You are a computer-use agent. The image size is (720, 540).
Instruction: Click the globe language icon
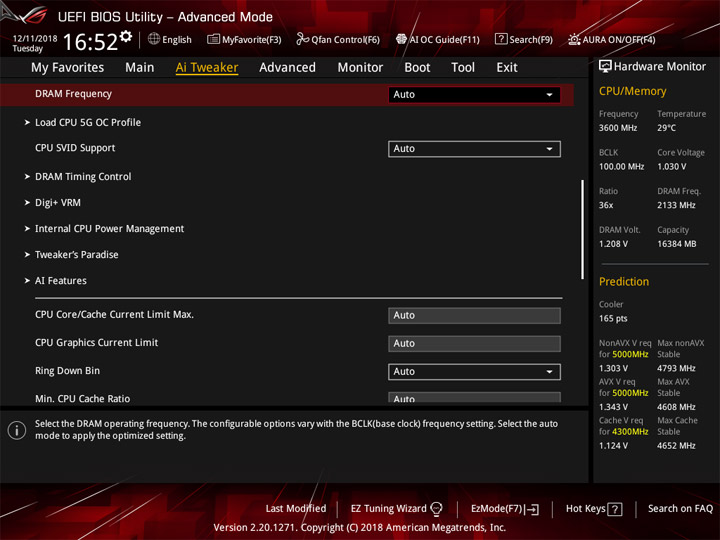click(154, 39)
